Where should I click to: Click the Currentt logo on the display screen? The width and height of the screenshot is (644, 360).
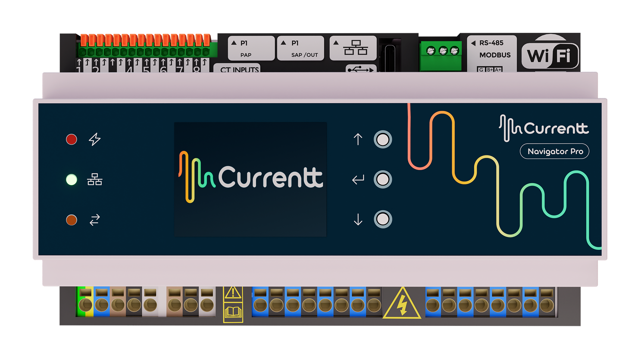pos(250,177)
